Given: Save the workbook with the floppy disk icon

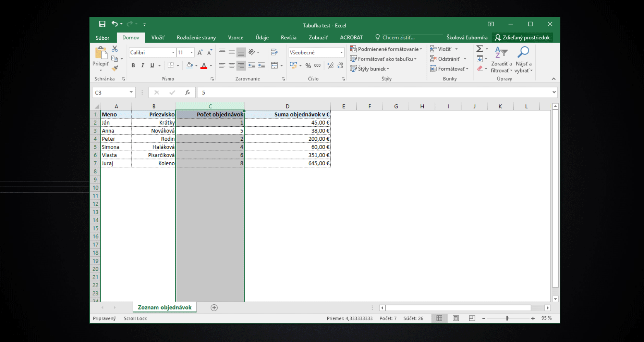Looking at the screenshot, I should point(102,24).
